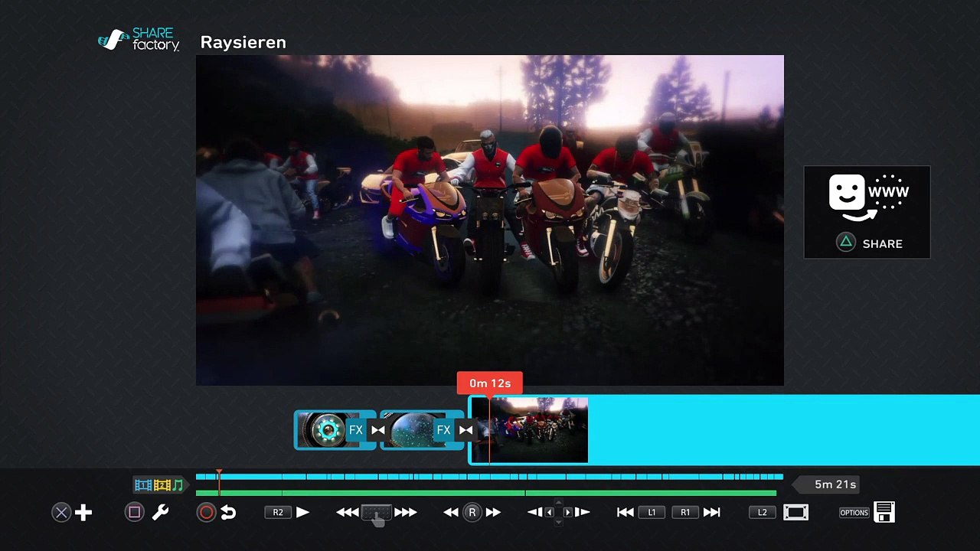The width and height of the screenshot is (980, 551).
Task: Click the green audio overview track bar
Action: coord(486,493)
